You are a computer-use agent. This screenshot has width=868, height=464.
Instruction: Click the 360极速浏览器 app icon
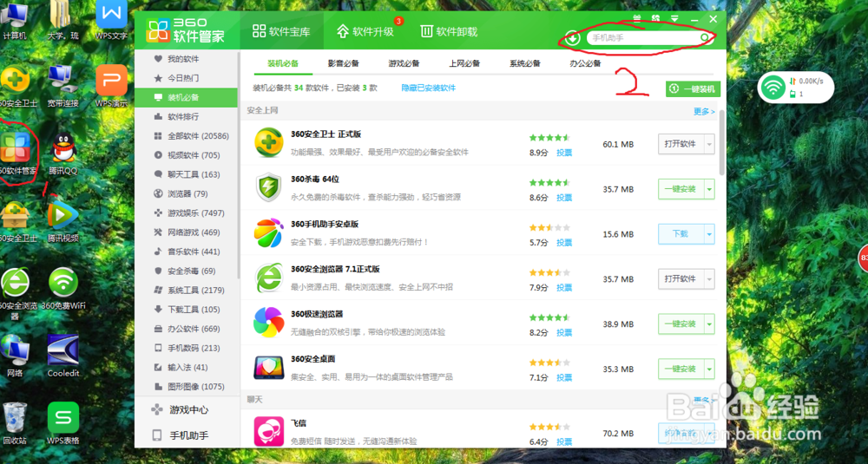pos(268,323)
